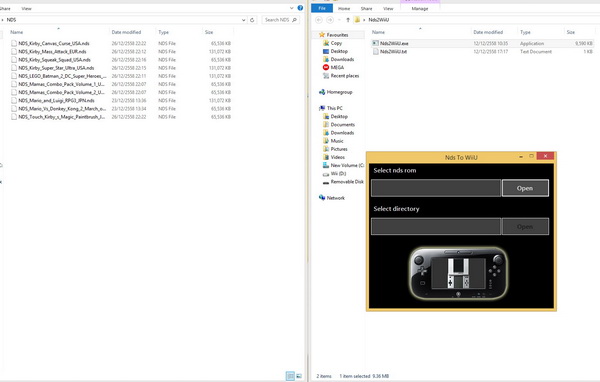
Task: Select New Volume (C:) drive
Action: [x=347, y=165]
